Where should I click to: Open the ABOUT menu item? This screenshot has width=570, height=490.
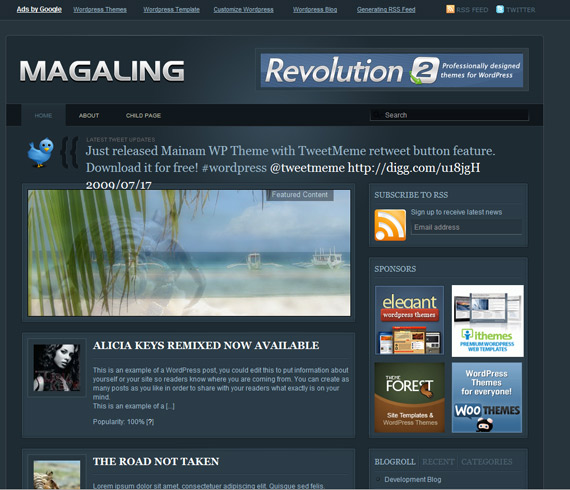click(x=89, y=115)
